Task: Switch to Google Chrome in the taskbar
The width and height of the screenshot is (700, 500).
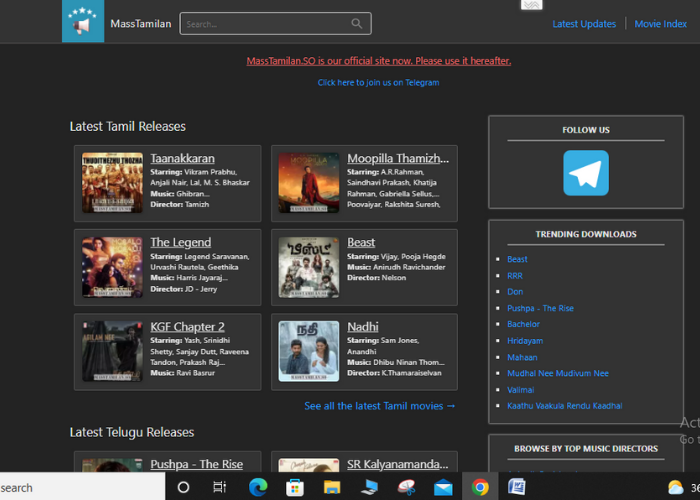Action: [x=480, y=487]
